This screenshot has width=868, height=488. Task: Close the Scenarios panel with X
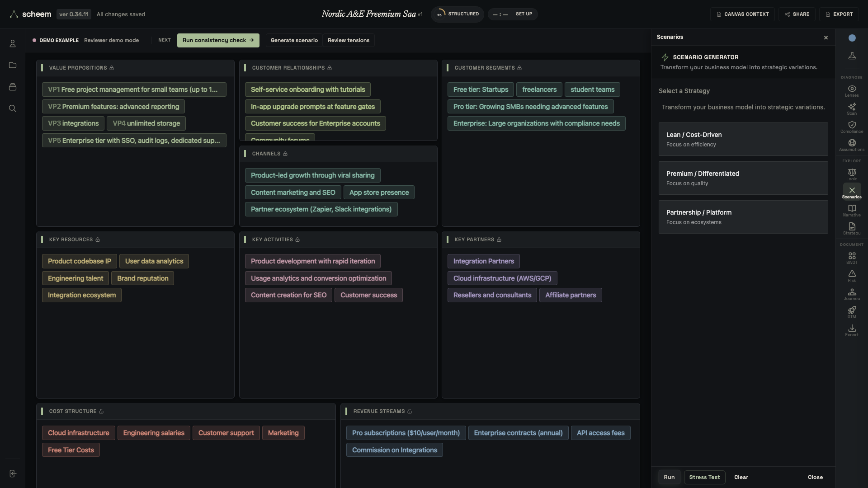point(826,38)
